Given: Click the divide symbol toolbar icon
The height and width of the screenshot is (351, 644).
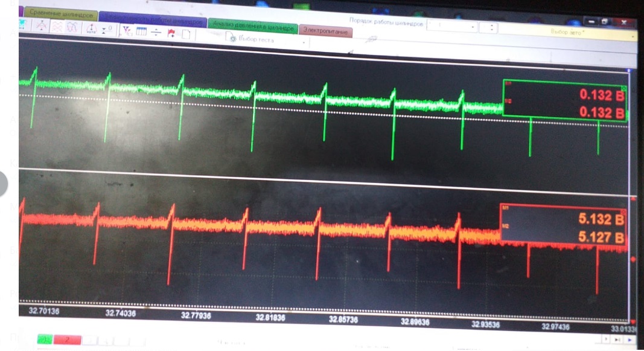Looking at the screenshot, I should click(x=156, y=32).
